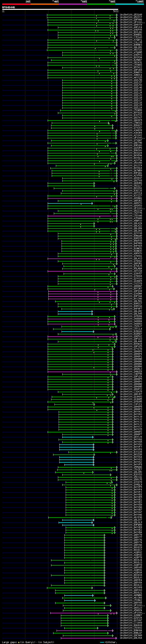Click the white query sequence bar
Viewport: 146px width, 644px height.
click(60, 10)
